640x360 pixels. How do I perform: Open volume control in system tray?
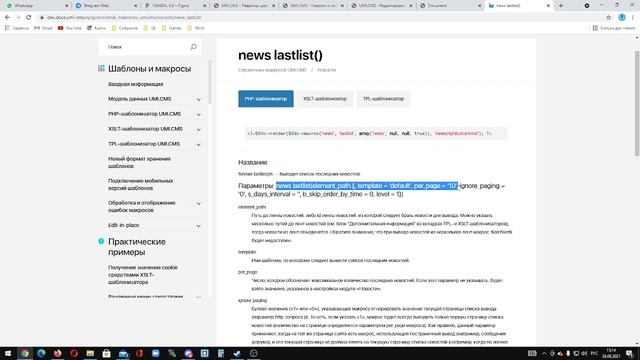(x=584, y=353)
